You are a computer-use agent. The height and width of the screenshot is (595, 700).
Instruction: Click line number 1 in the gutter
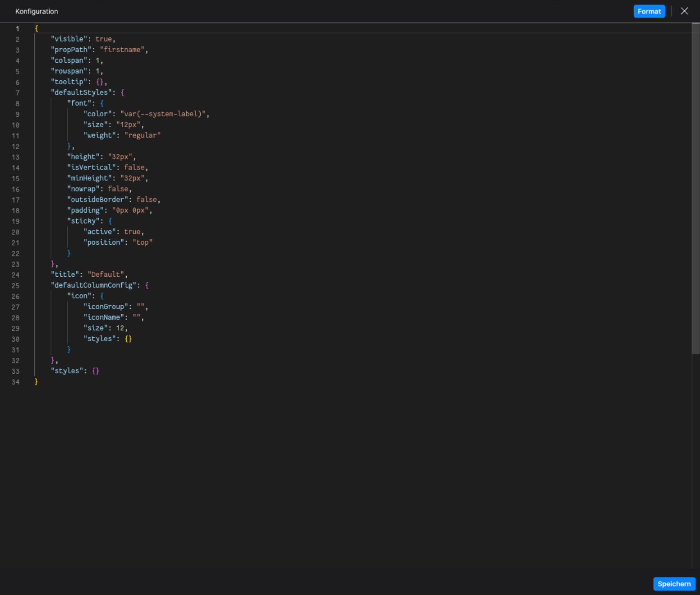18,28
